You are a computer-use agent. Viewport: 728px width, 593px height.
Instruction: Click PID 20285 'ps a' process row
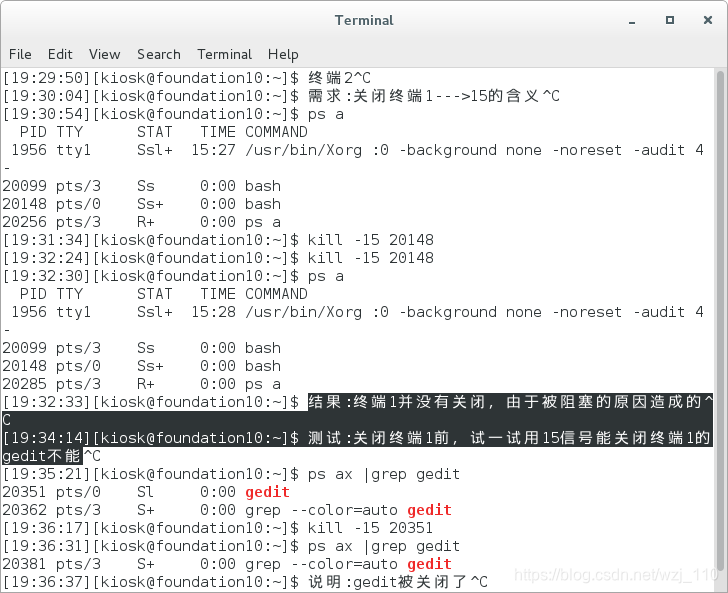(x=142, y=384)
